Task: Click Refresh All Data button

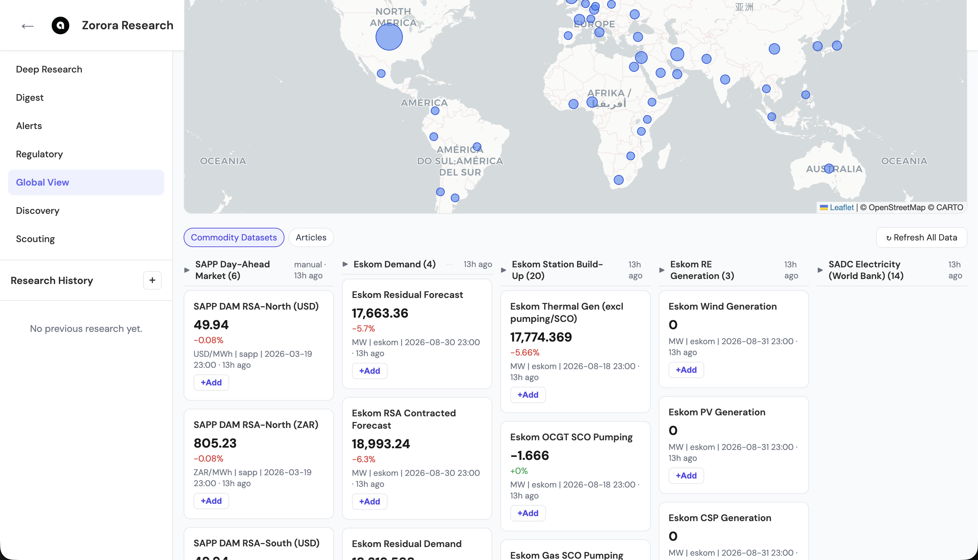Action: pyautogui.click(x=921, y=237)
